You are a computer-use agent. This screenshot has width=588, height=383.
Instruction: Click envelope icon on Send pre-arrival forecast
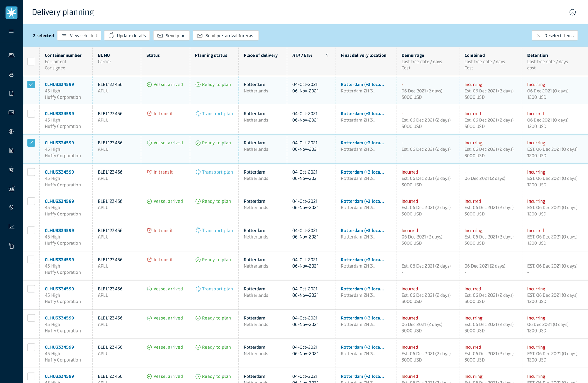(200, 36)
